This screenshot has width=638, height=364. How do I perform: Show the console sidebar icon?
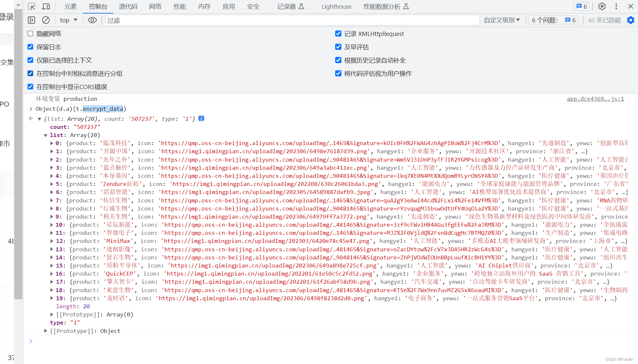click(x=31, y=20)
